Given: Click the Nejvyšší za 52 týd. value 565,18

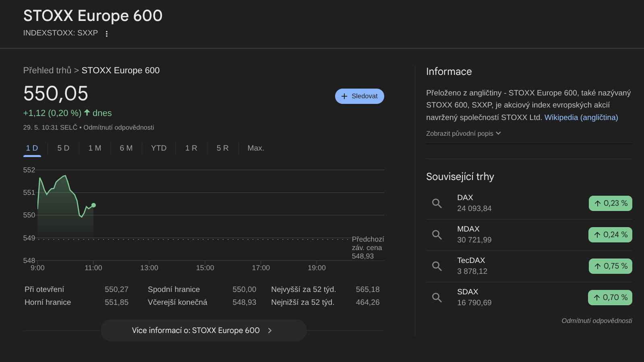Looking at the screenshot, I should [368, 290].
